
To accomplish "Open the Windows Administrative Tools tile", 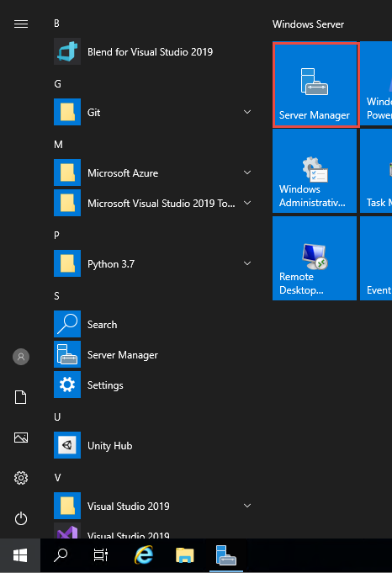I will pos(315,171).
